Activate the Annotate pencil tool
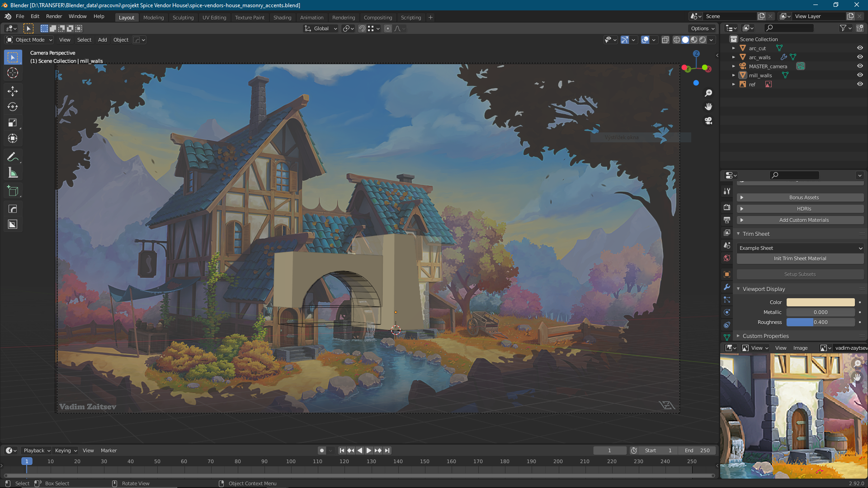The width and height of the screenshot is (868, 488). coord(13,157)
